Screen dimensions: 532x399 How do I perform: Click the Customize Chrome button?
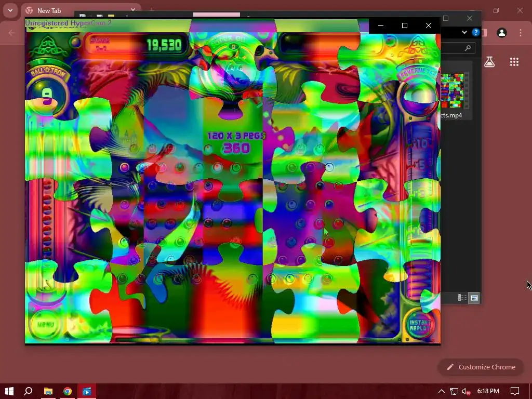tap(481, 367)
